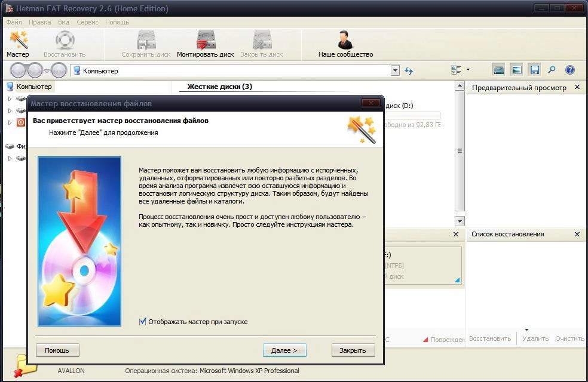The width and height of the screenshot is (588, 382).
Task: Open the Мастер wizard toolbar icon
Action: click(17, 44)
